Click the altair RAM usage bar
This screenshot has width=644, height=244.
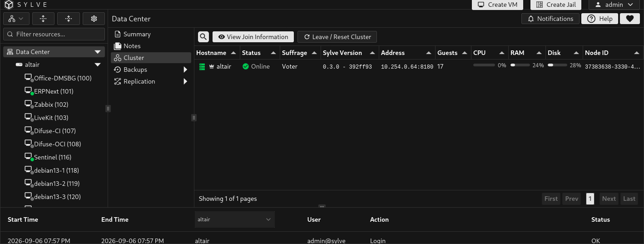(x=520, y=65)
